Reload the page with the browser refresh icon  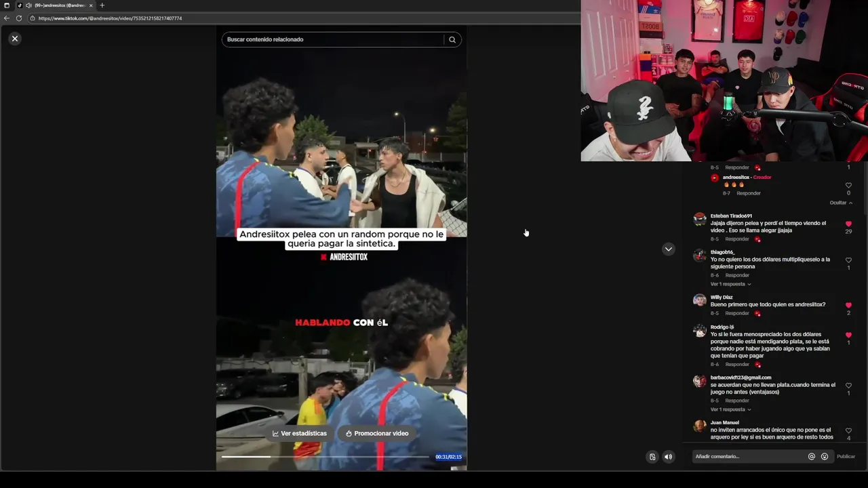point(19,18)
